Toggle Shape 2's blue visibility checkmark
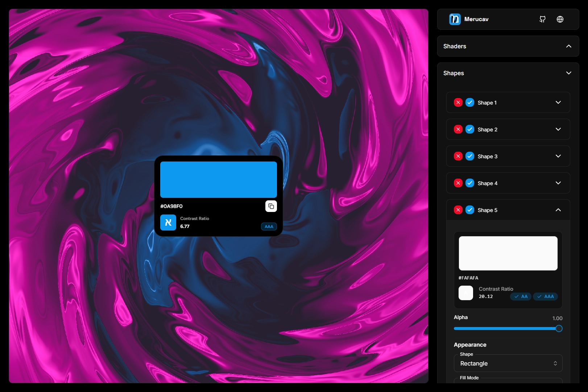Screen dimensions: 588x392 (x=470, y=129)
